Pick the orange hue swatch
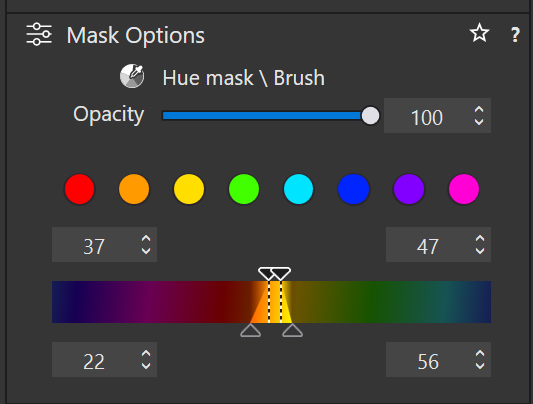The width and height of the screenshot is (533, 404). [134, 189]
